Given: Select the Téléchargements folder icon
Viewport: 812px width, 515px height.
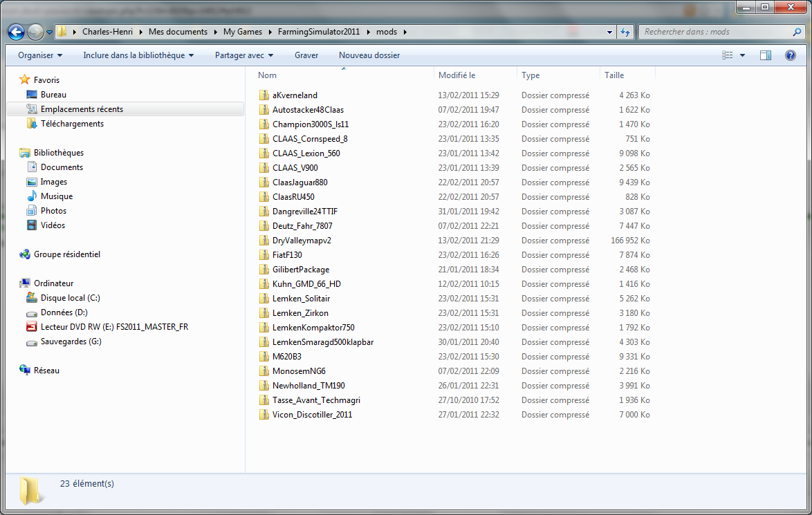Looking at the screenshot, I should click(32, 124).
